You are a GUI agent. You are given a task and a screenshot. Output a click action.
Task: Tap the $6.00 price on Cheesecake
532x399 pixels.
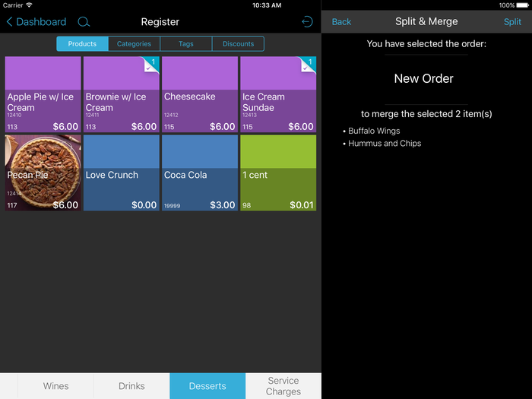pos(222,127)
